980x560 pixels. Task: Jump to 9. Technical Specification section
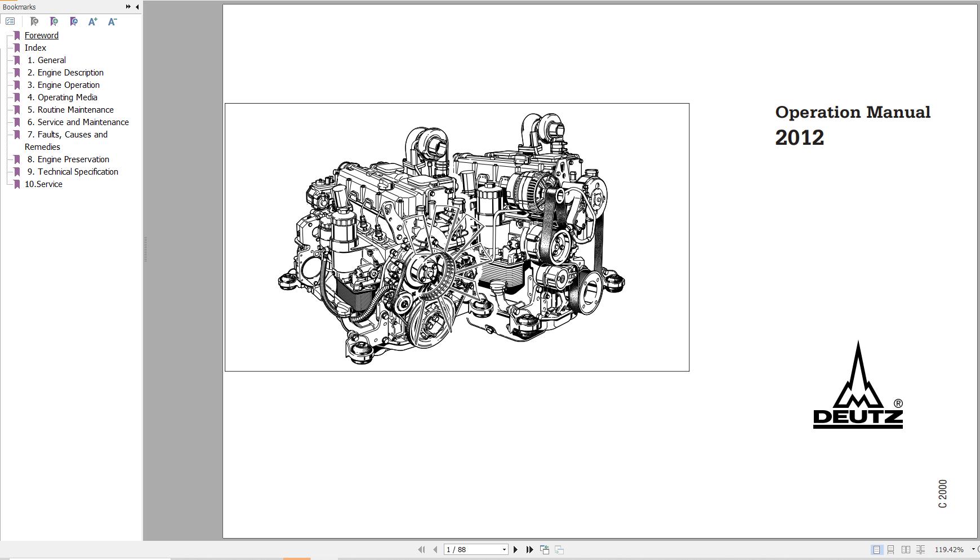(x=77, y=171)
